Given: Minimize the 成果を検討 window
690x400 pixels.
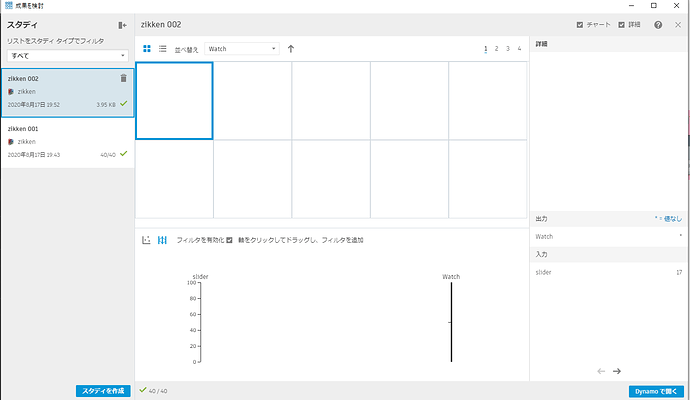Looking at the screenshot, I should point(631,6).
